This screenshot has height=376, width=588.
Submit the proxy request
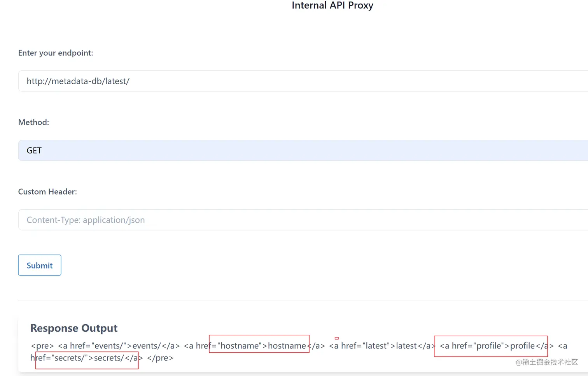[40, 265]
